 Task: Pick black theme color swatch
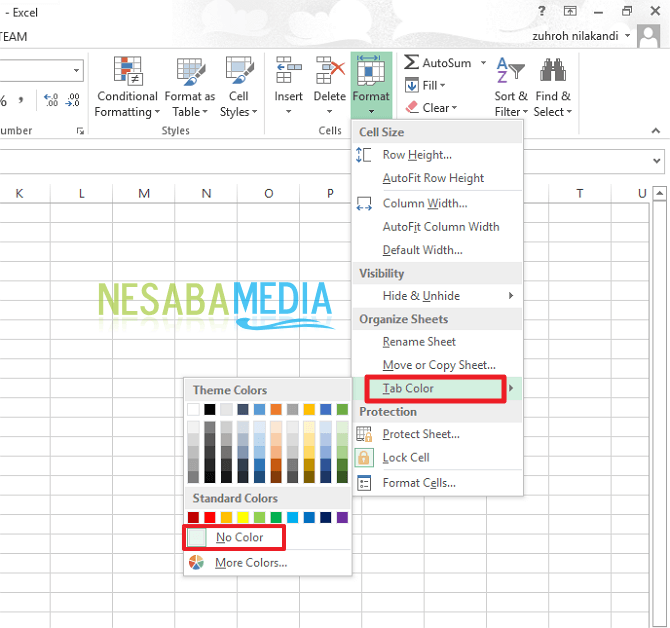tap(209, 409)
